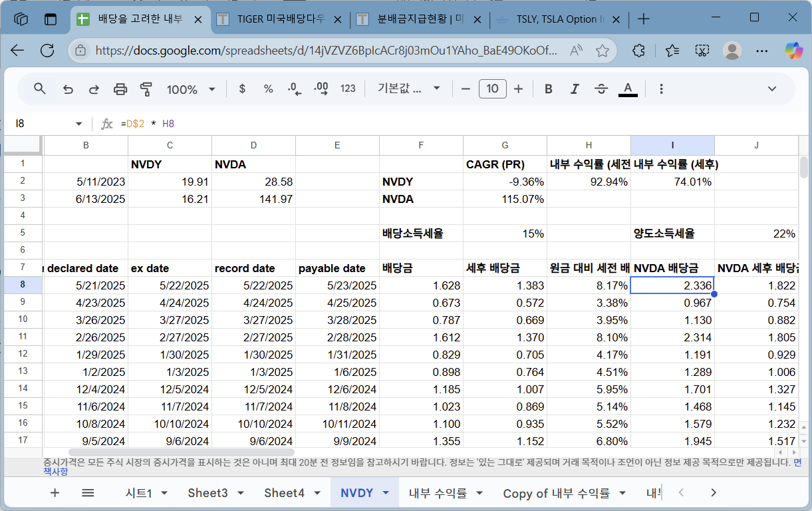Screen dimensions: 812x511
Task: Format cell as currency with dollar icon
Action: (x=242, y=88)
